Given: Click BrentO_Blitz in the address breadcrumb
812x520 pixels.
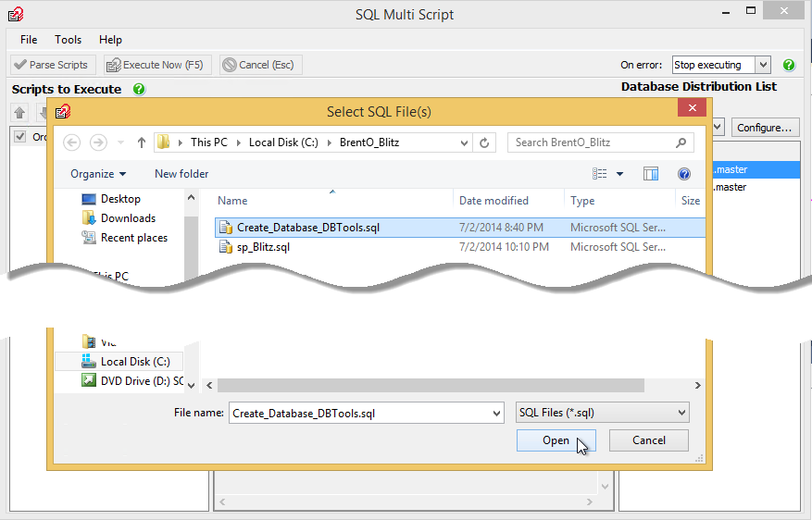Looking at the screenshot, I should tap(369, 142).
